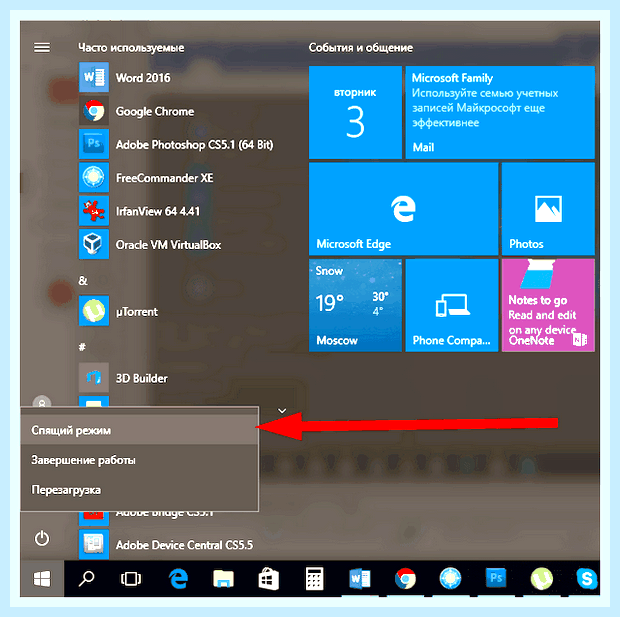Click the События и общение group title
The image size is (620, 617).
point(361,48)
